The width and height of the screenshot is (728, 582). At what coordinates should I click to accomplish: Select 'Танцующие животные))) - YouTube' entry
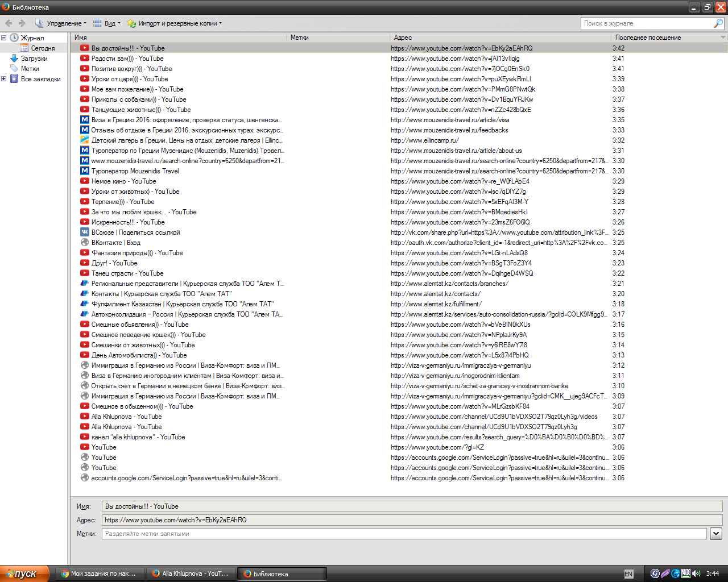pyautogui.click(x=399, y=110)
